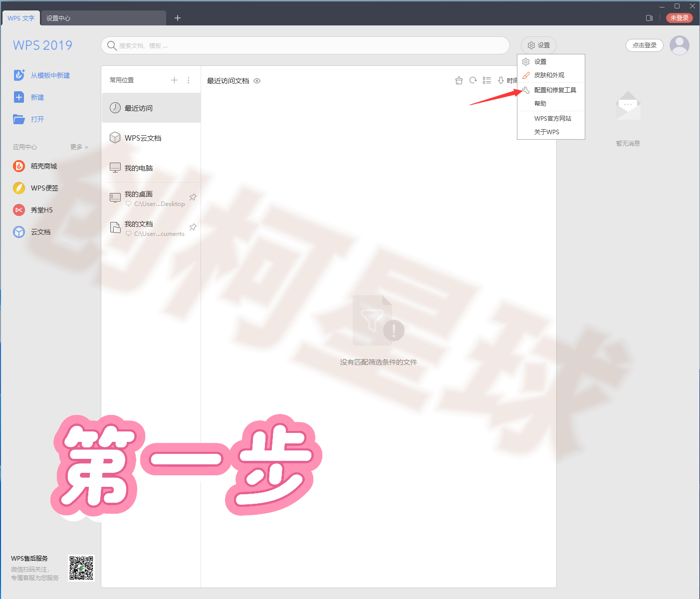This screenshot has height=599, width=700.
Task: Click the sidebar panel icon in title bar
Action: pos(649,18)
